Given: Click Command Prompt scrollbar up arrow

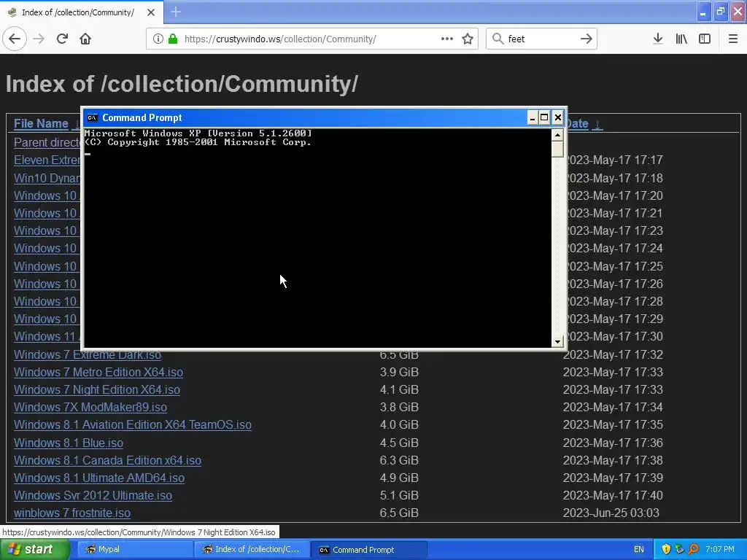Looking at the screenshot, I should click(x=557, y=135).
